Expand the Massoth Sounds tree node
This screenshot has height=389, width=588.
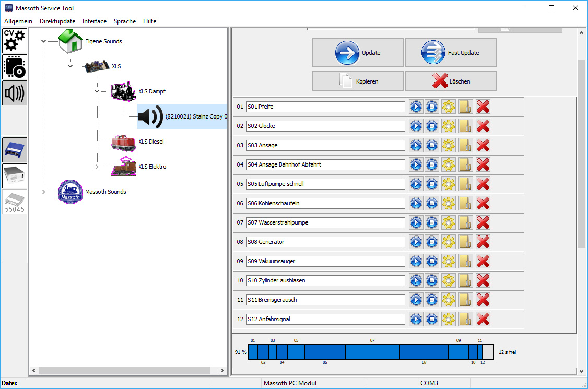tap(43, 192)
